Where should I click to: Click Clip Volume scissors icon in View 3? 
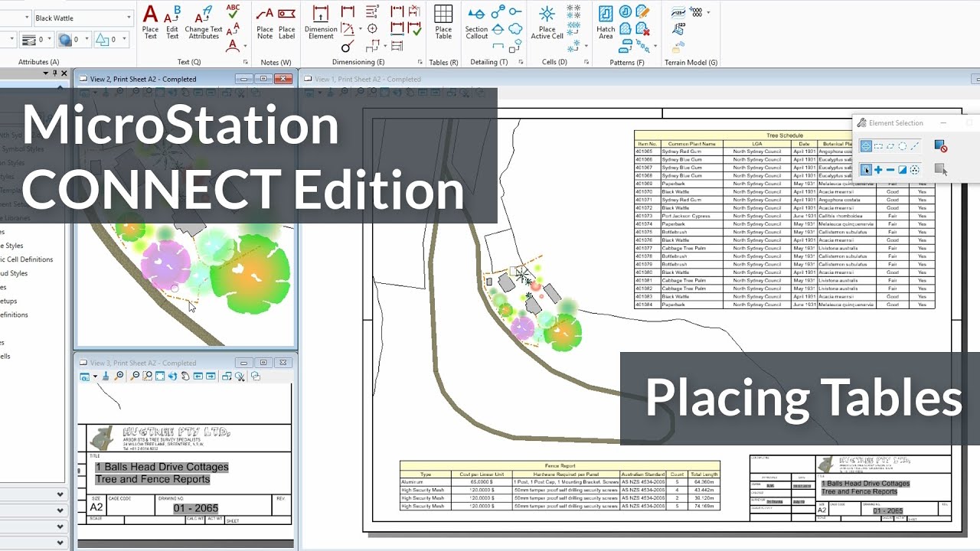[x=240, y=376]
